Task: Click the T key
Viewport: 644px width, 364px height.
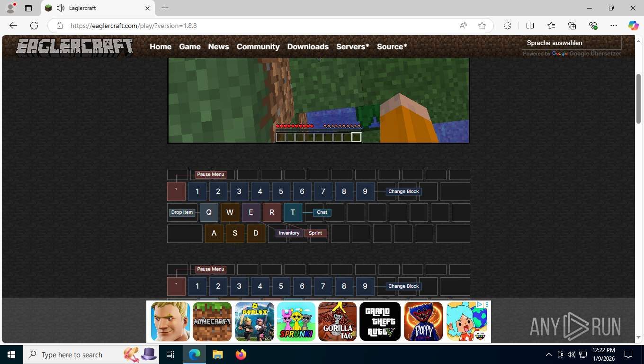Action: (x=293, y=212)
